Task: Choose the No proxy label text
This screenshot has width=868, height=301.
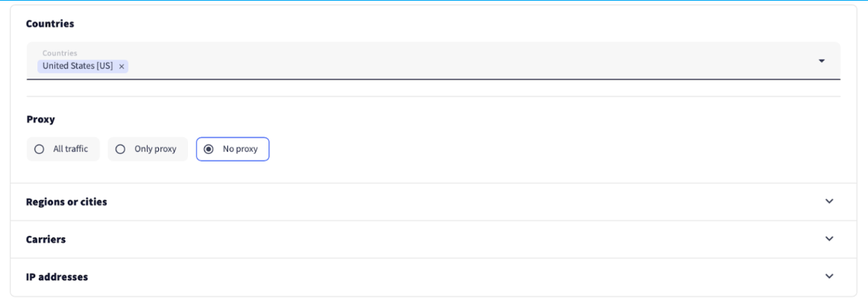Action: coord(240,149)
